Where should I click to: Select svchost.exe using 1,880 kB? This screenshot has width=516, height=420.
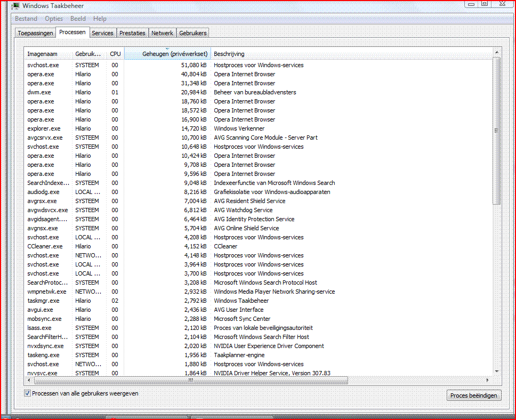point(258,364)
